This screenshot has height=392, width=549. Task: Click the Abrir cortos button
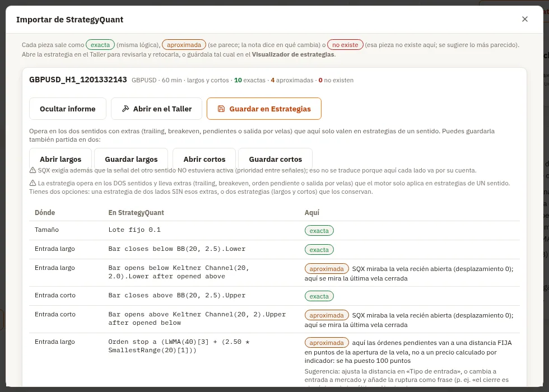pyautogui.click(x=204, y=159)
